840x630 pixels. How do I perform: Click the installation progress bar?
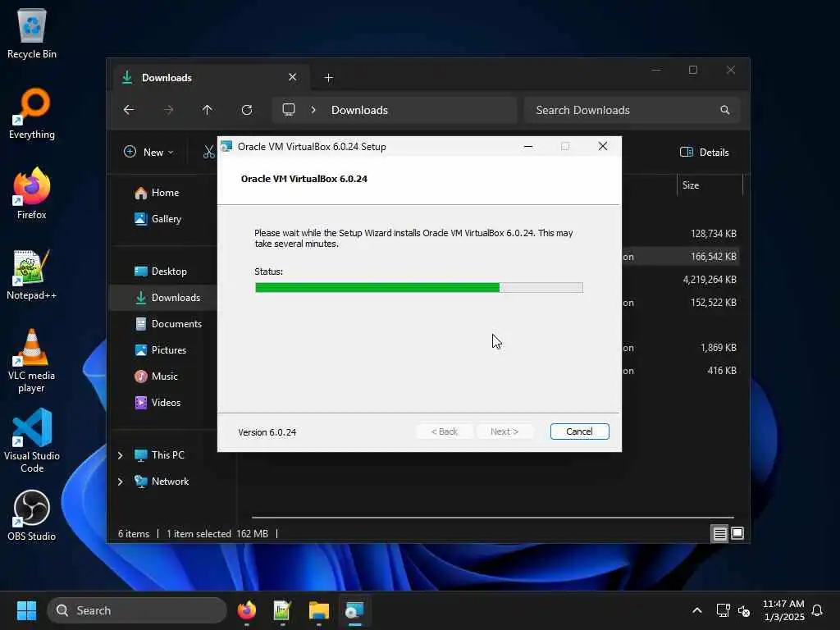[419, 288]
